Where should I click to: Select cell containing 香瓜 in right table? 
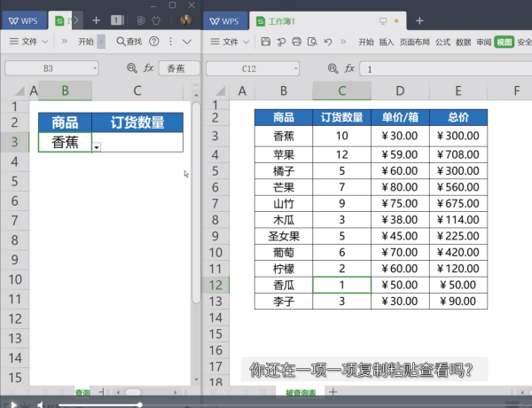click(283, 285)
